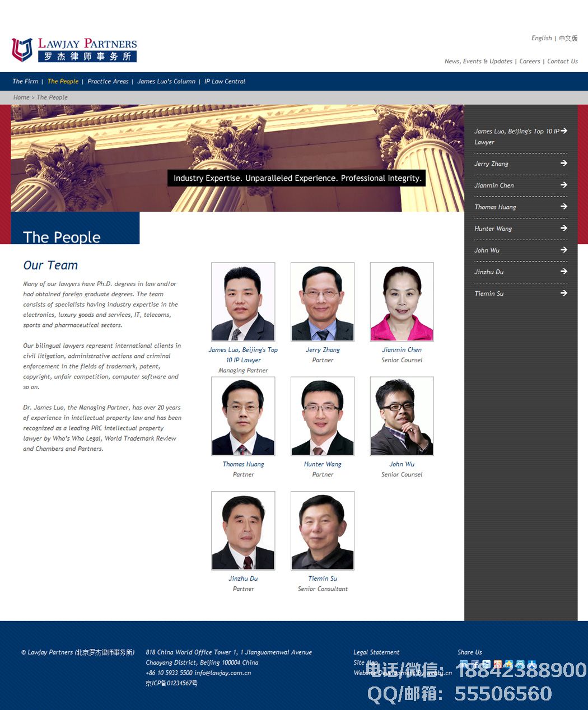Click arrow beside Tiemin Su in sidebar
Viewport: 588px width, 710px height.
point(564,293)
